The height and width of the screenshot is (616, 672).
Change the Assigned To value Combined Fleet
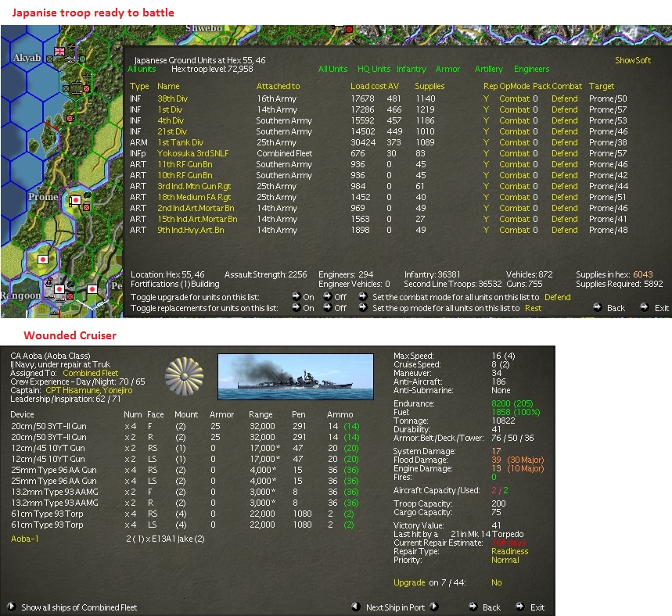coord(91,373)
